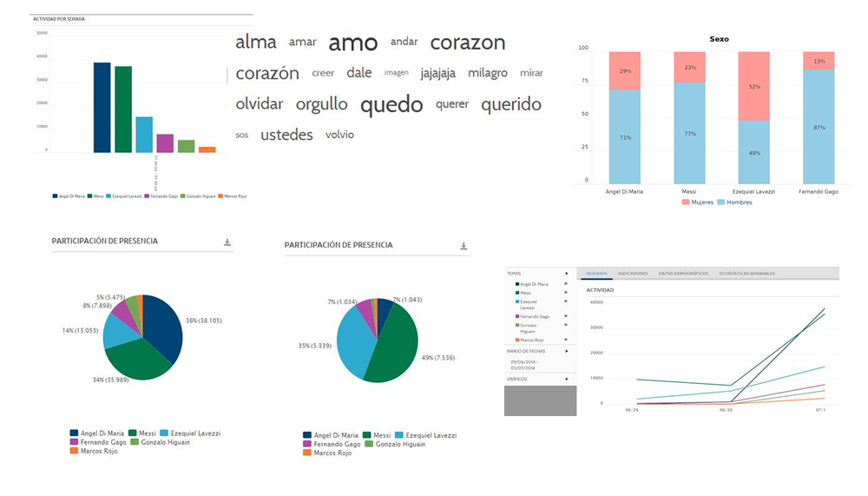Click Messi swatch in Actividad por Semana legend
The width and height of the screenshot is (868, 496).
click(89, 196)
